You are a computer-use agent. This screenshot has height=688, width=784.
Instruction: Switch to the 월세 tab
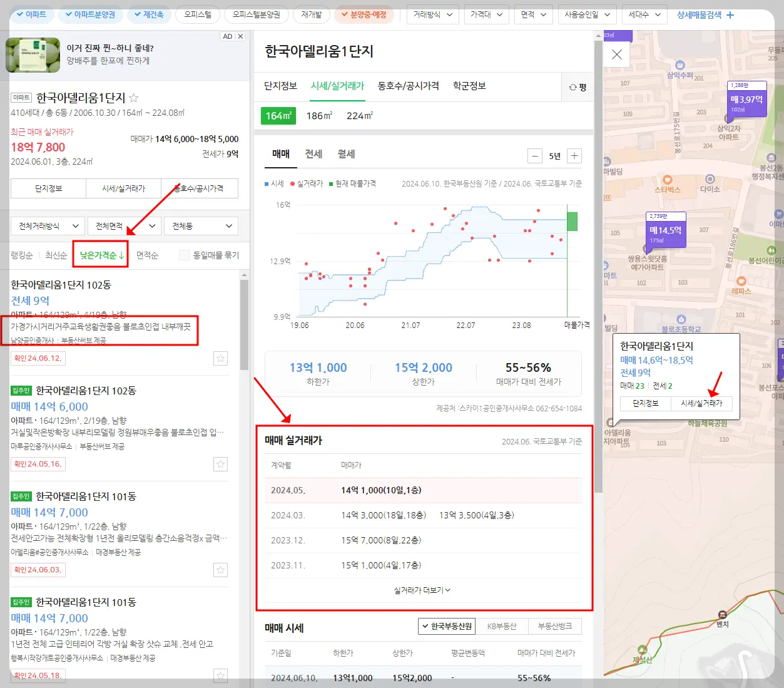coord(346,154)
